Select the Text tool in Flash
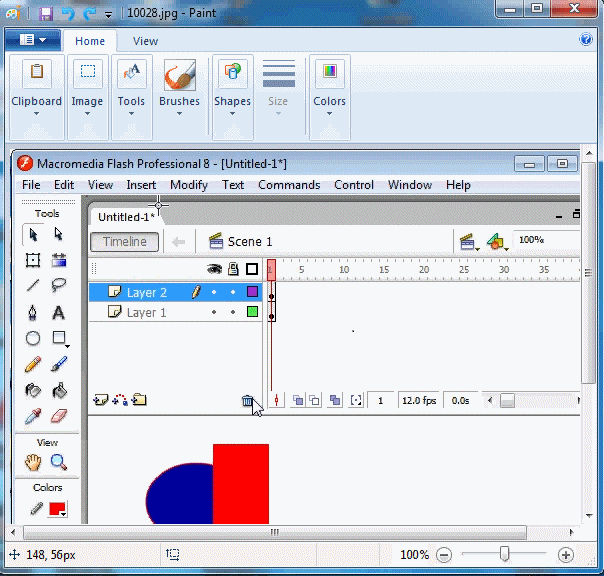This screenshot has width=604, height=576. click(59, 312)
